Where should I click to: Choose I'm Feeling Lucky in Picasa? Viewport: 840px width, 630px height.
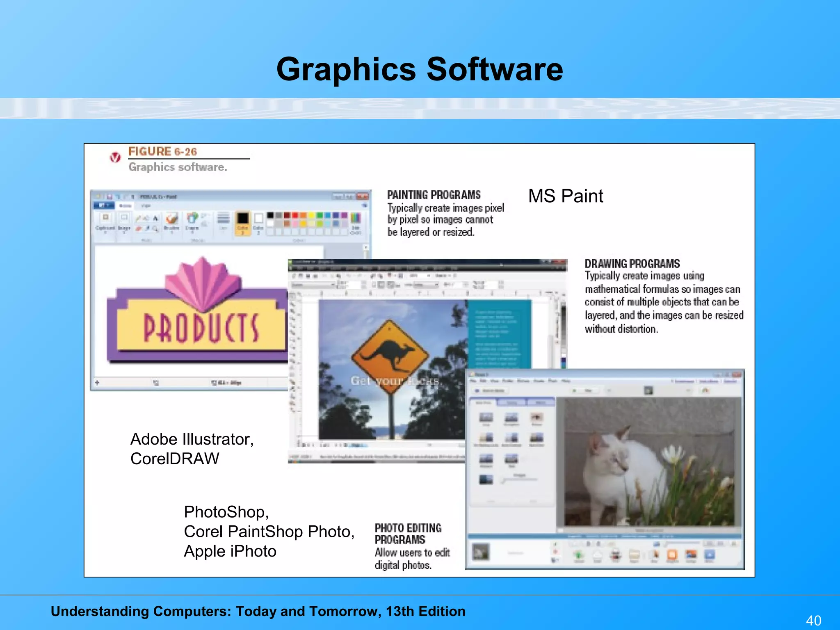[486, 440]
